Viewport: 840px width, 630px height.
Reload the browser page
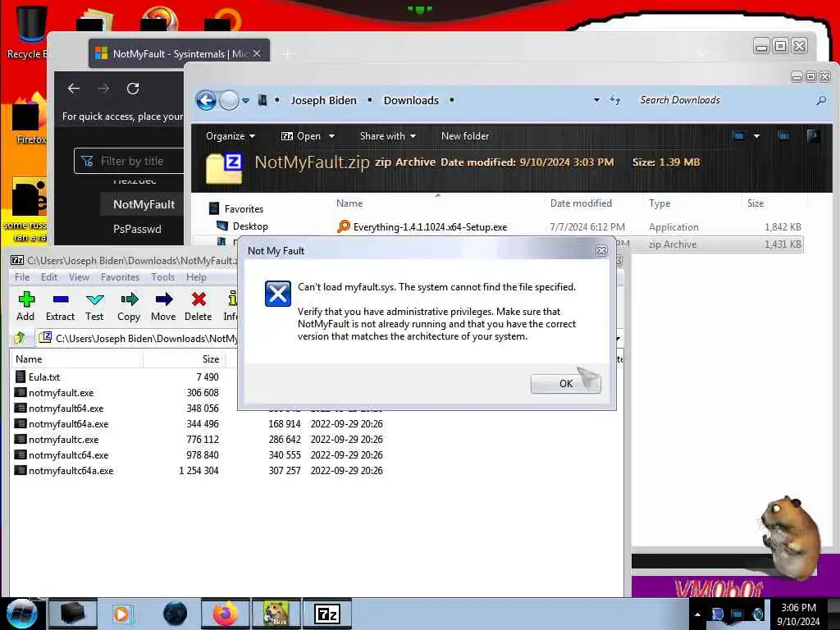133,89
